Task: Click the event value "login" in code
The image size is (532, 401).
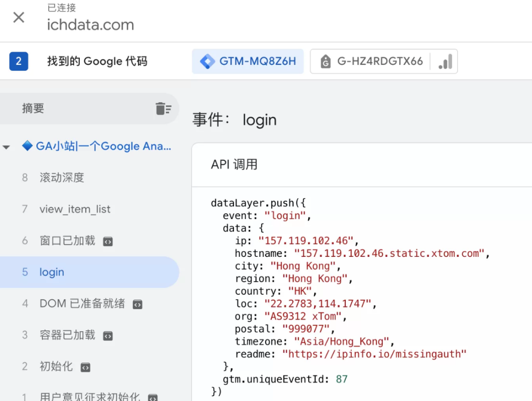Action: (285, 216)
